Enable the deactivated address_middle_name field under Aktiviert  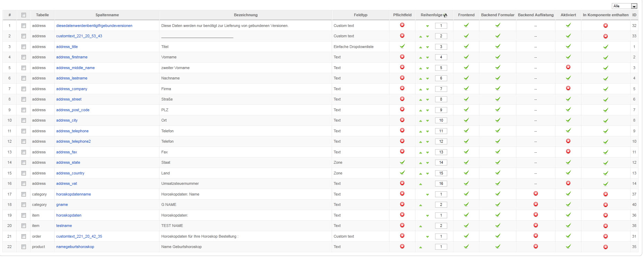point(568,67)
